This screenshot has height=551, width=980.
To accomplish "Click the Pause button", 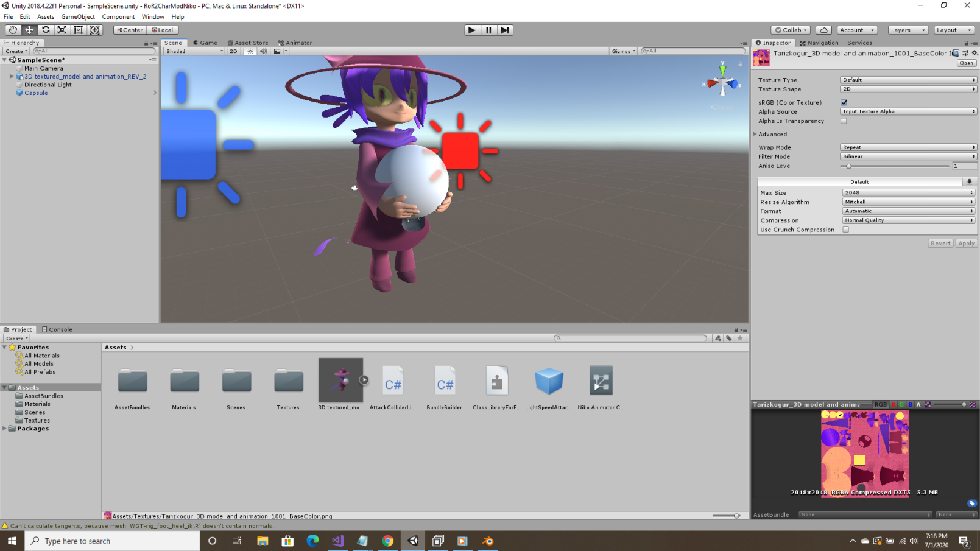I will (488, 30).
